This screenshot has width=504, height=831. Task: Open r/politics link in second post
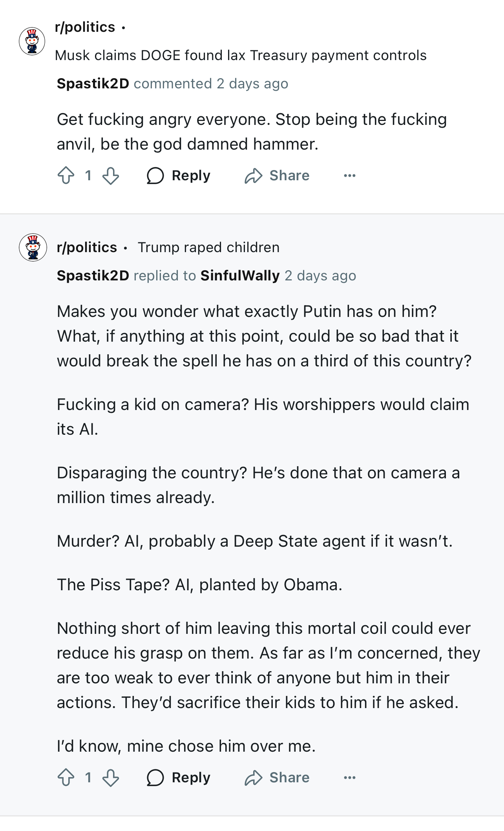(87, 247)
